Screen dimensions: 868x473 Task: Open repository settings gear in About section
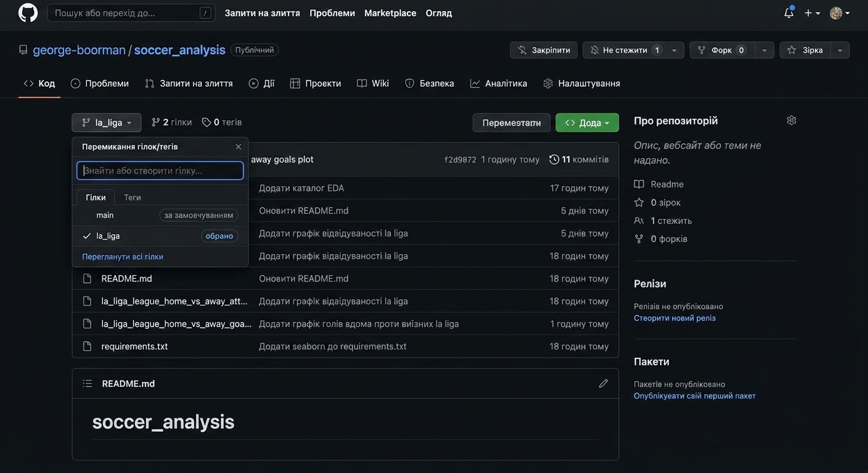point(792,121)
